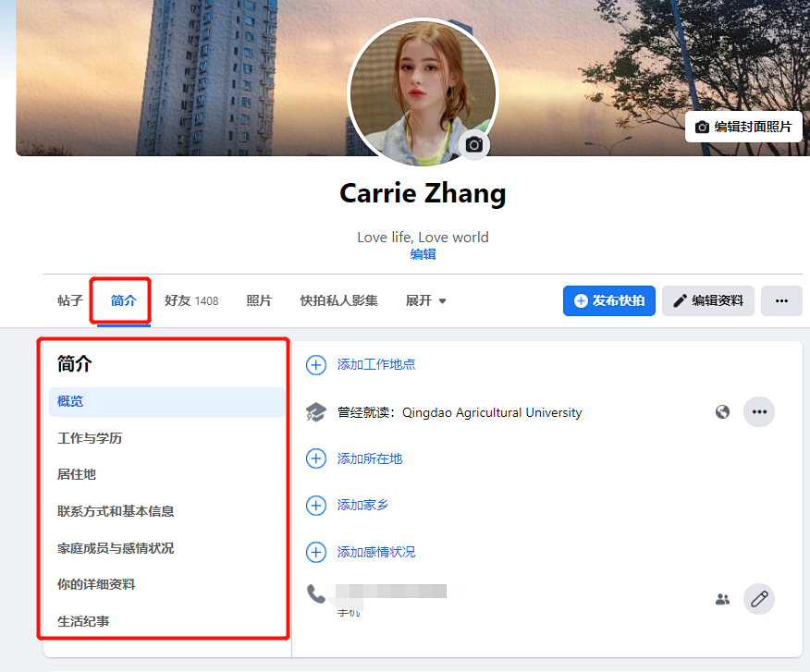Click 编辑封面照片 on the cover photo

743,127
